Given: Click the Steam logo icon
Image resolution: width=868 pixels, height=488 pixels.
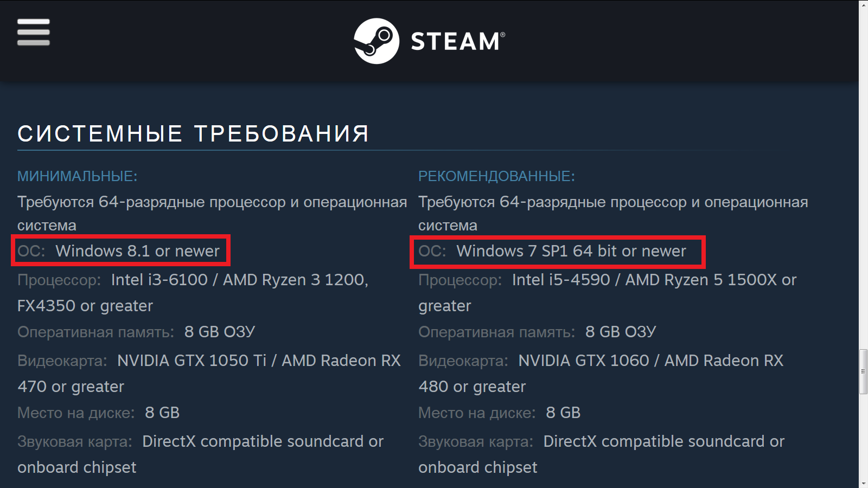Looking at the screenshot, I should tap(376, 41).
